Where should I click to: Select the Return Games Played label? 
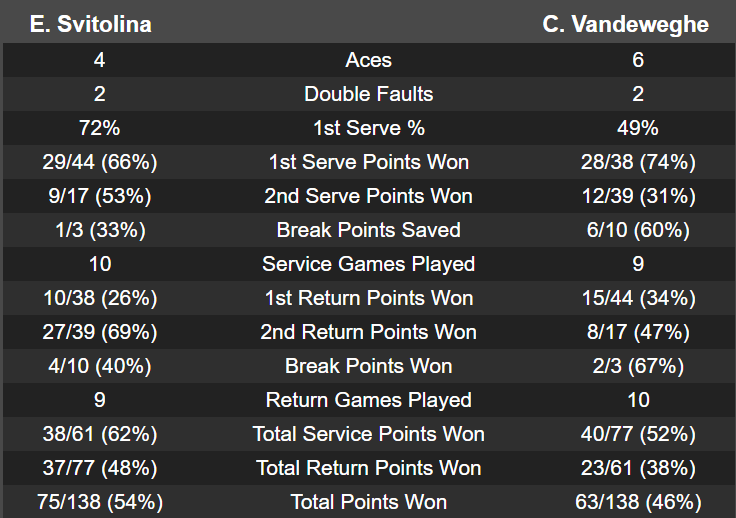coord(368,400)
